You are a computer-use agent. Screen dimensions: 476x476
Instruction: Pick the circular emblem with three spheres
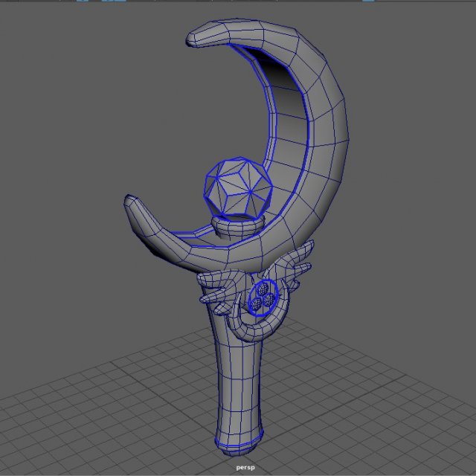point(263,296)
